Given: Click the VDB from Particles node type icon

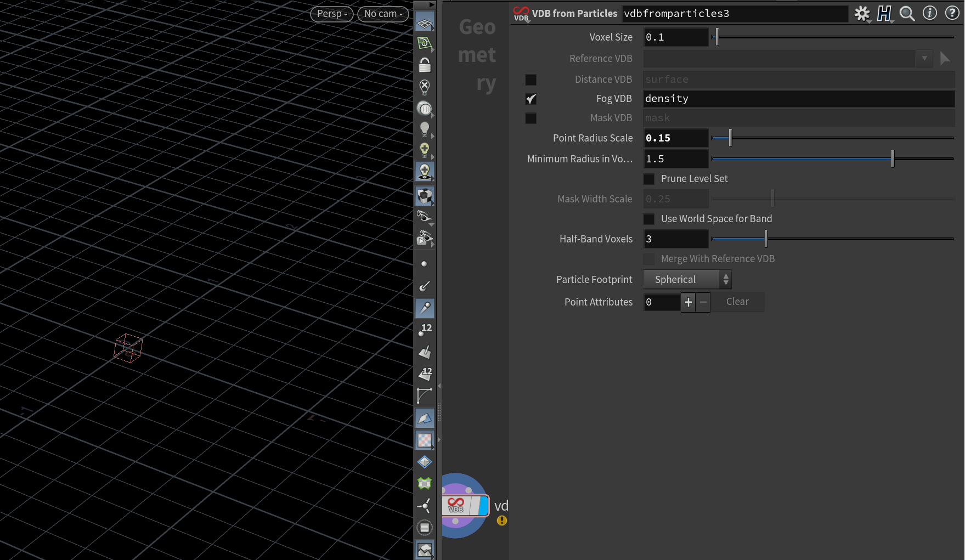Looking at the screenshot, I should pos(521,14).
